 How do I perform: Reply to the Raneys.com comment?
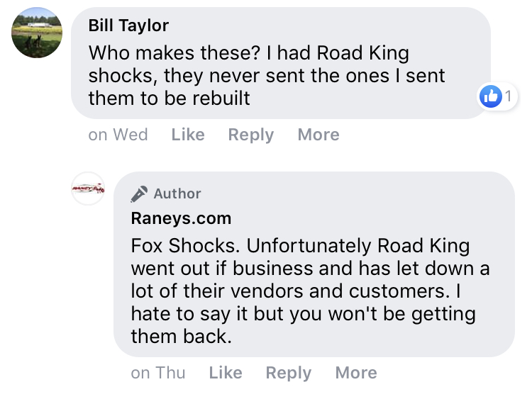[288, 373]
